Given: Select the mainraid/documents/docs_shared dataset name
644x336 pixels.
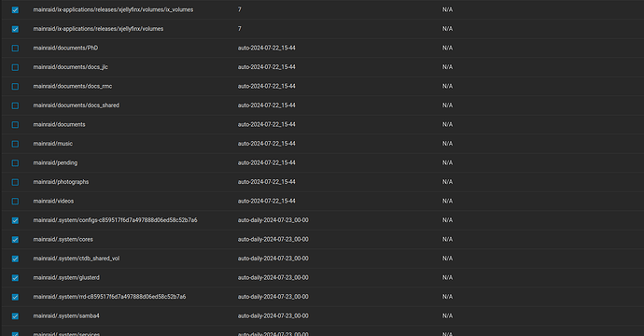Looking at the screenshot, I should click(x=76, y=105).
